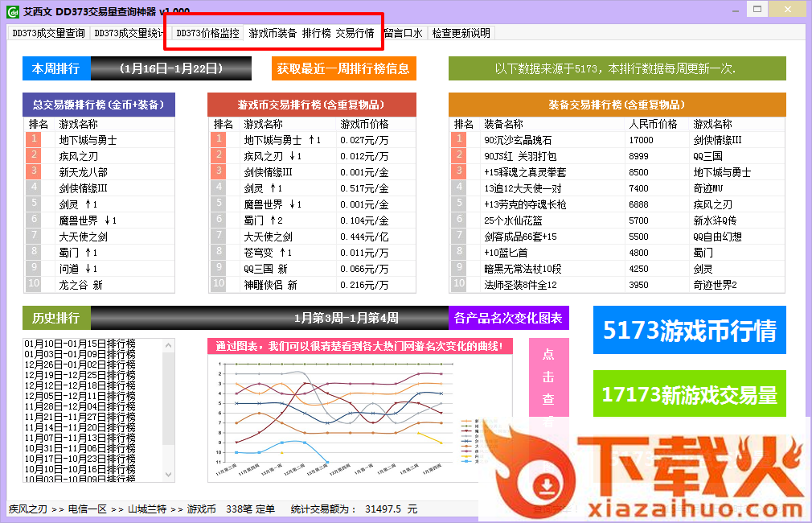Select 问道 row in total ranking
This screenshot has height=523, width=812.
pos(100,269)
